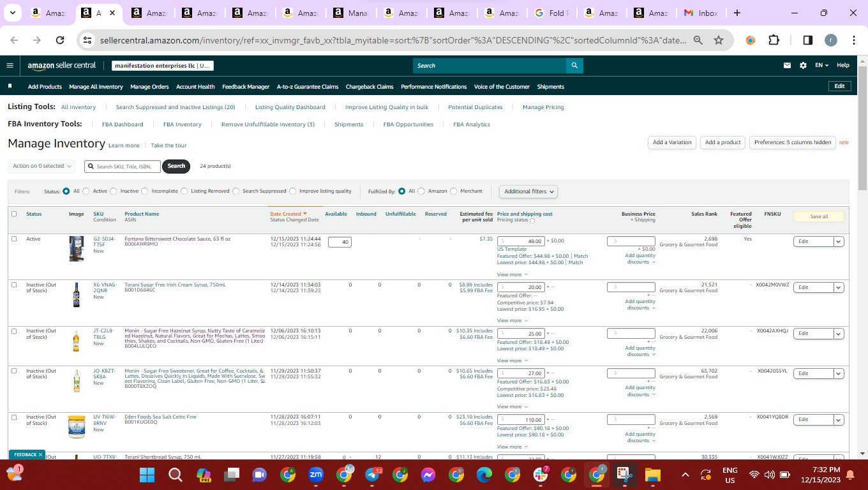This screenshot has width=868, height=490.
Task: Click the teal search magnifier button
Action: [574, 65]
